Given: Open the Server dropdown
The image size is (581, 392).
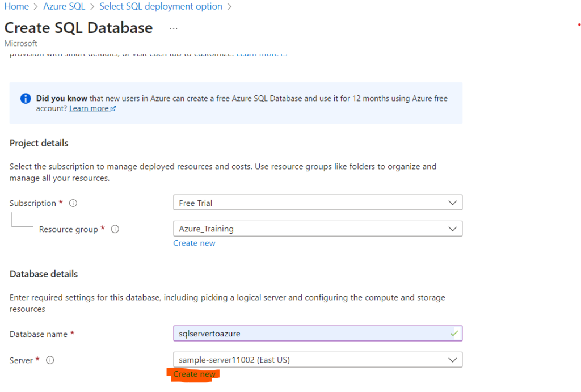Looking at the screenshot, I should click(318, 360).
